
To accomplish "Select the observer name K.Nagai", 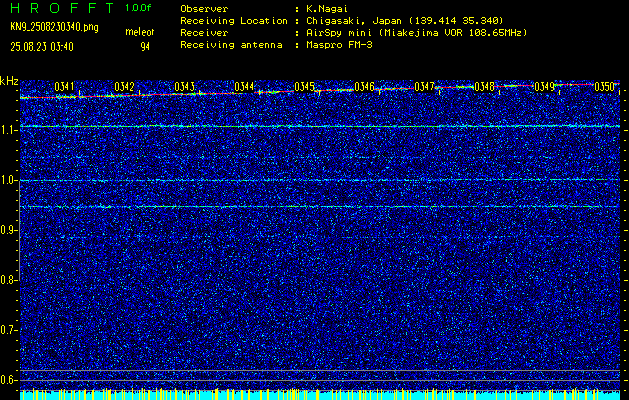I will (x=327, y=9).
